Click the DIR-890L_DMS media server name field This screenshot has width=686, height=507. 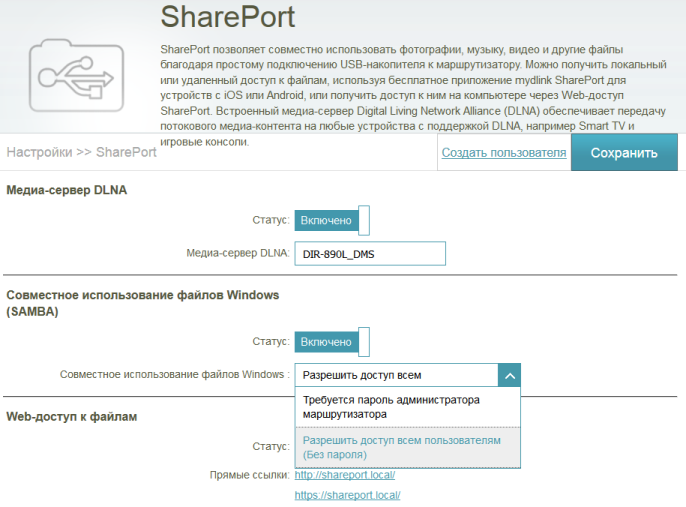[370, 254]
